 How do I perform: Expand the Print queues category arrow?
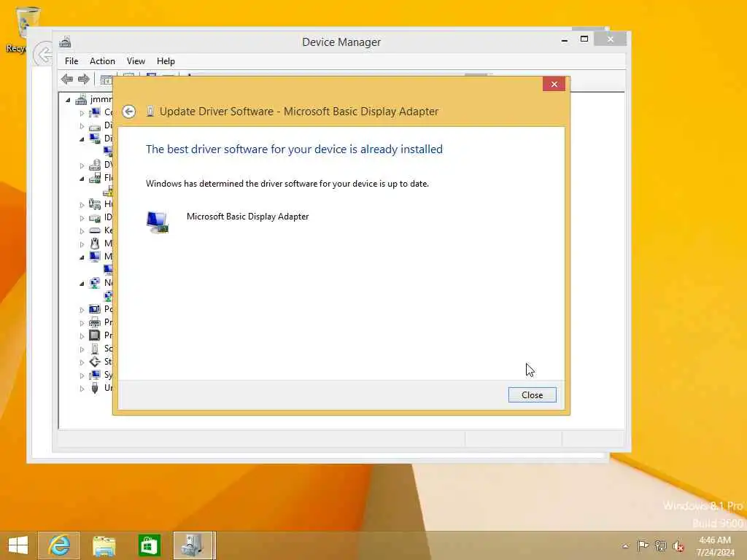[82, 323]
